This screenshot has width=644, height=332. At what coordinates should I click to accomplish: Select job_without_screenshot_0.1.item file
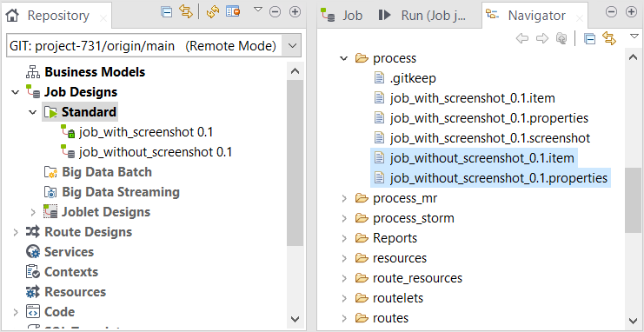[x=482, y=158]
